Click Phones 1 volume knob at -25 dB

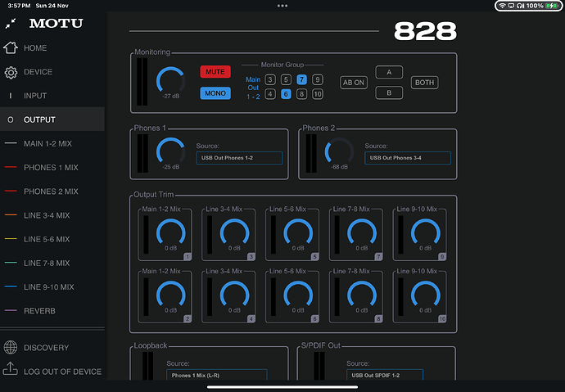click(171, 151)
